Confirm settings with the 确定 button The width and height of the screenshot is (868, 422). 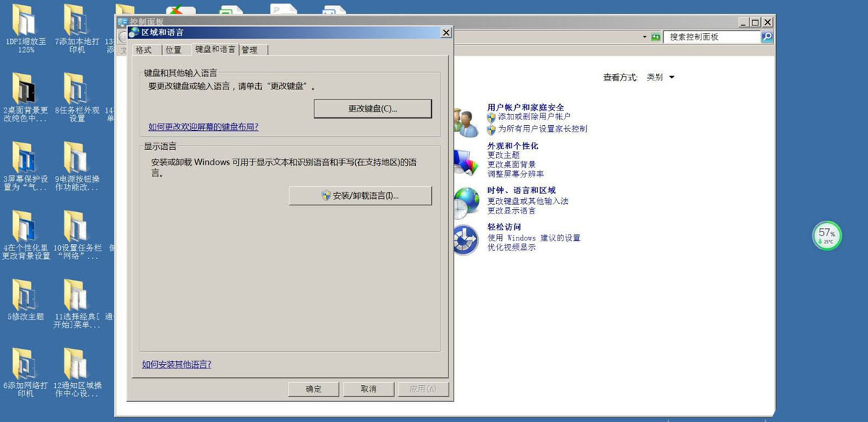[x=313, y=389]
